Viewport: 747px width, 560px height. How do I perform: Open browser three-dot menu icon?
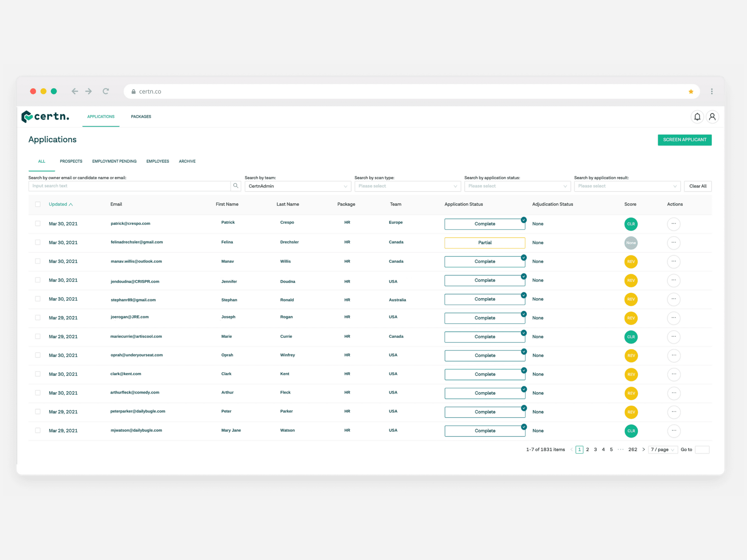click(711, 92)
